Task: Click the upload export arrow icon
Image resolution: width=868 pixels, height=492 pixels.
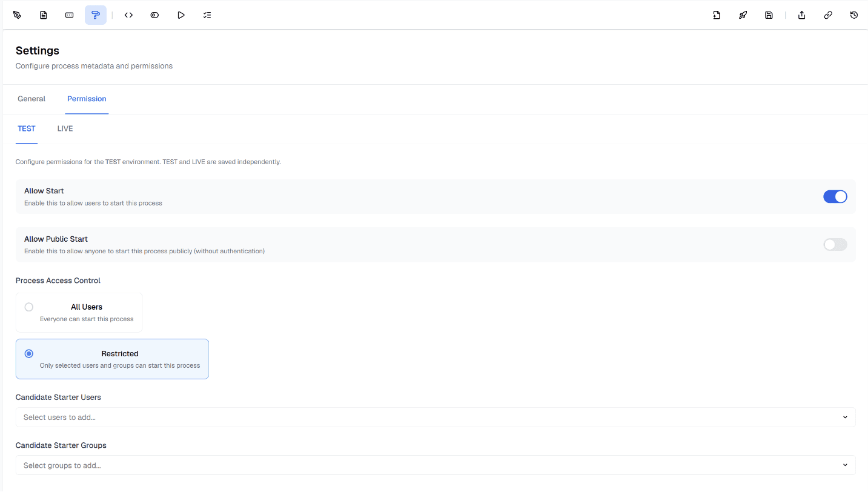Action: tap(801, 15)
